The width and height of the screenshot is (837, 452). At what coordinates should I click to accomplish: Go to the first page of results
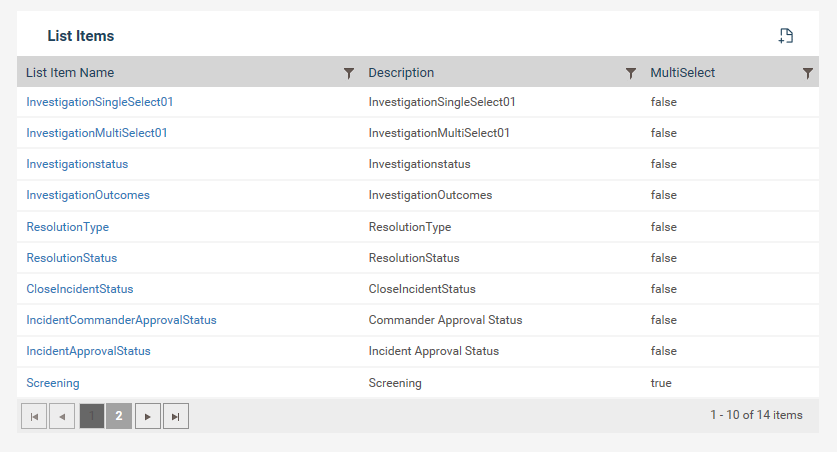[x=34, y=416]
